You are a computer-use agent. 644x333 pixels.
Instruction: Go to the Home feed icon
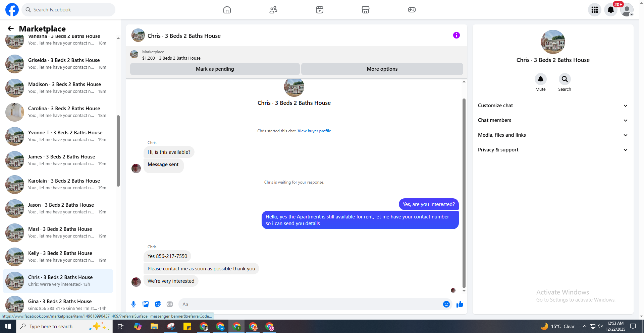click(x=227, y=10)
